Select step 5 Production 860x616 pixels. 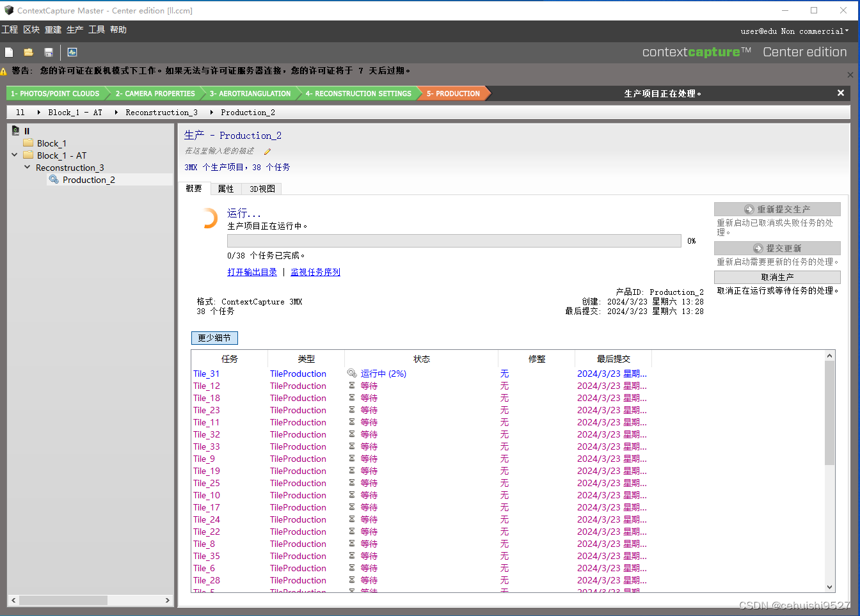453,93
